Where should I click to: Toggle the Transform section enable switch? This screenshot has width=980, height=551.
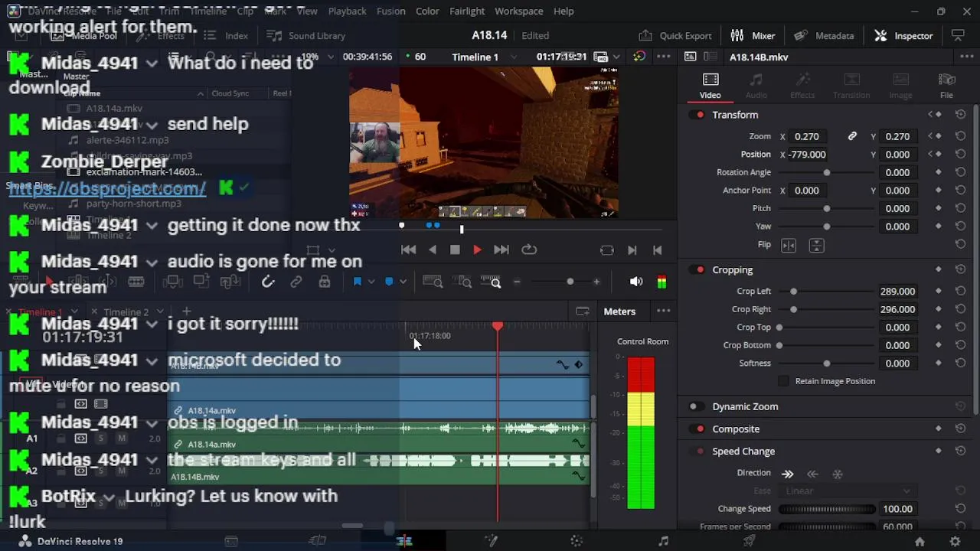click(697, 115)
